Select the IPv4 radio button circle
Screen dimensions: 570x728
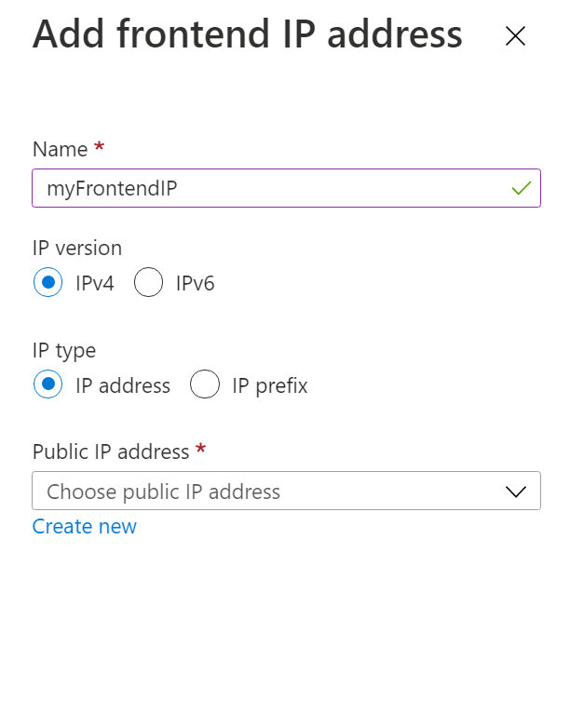(47, 282)
